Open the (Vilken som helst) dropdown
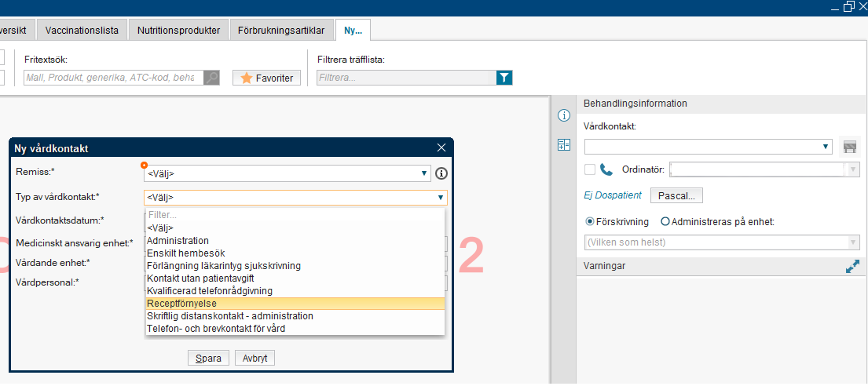The height and width of the screenshot is (386, 868). click(723, 242)
